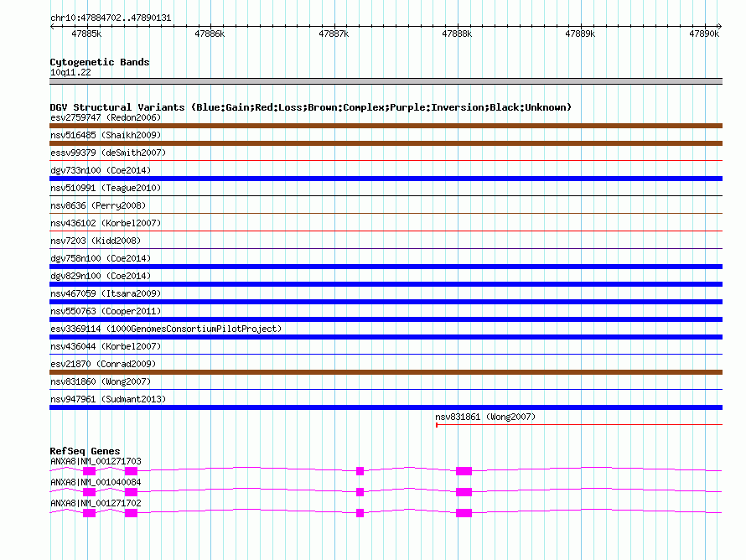This screenshot has width=746, height=560.
Task: Click the esv3369114 1000GenomesConsortiumPilotProject label
Action: (x=165, y=329)
